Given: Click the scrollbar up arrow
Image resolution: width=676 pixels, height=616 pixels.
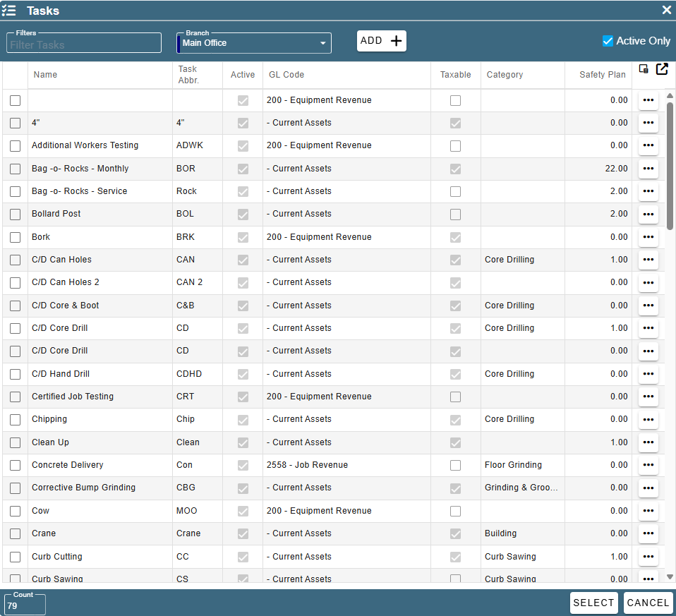Looking at the screenshot, I should click(670, 95).
